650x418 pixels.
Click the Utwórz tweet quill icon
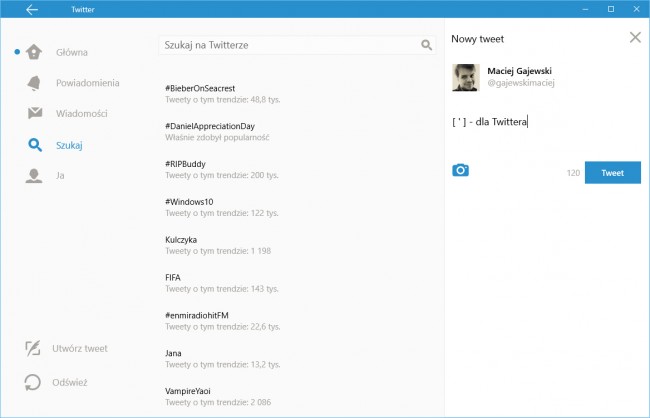point(33,348)
